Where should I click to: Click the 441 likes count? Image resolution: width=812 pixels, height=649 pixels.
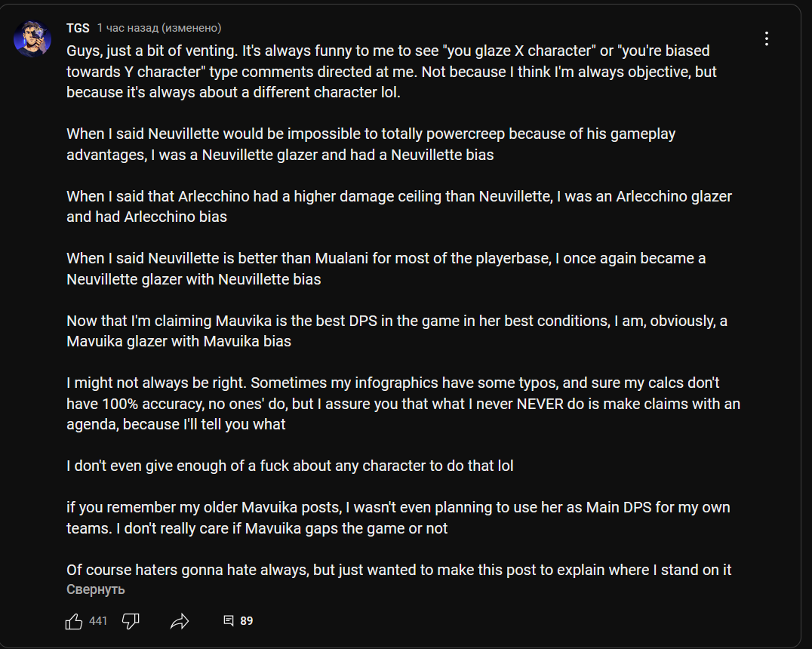point(98,621)
